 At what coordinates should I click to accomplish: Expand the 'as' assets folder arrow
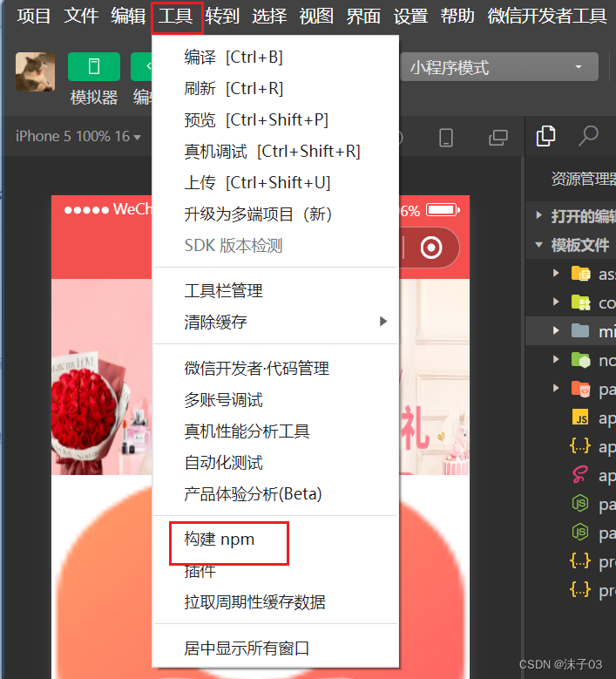(556, 273)
